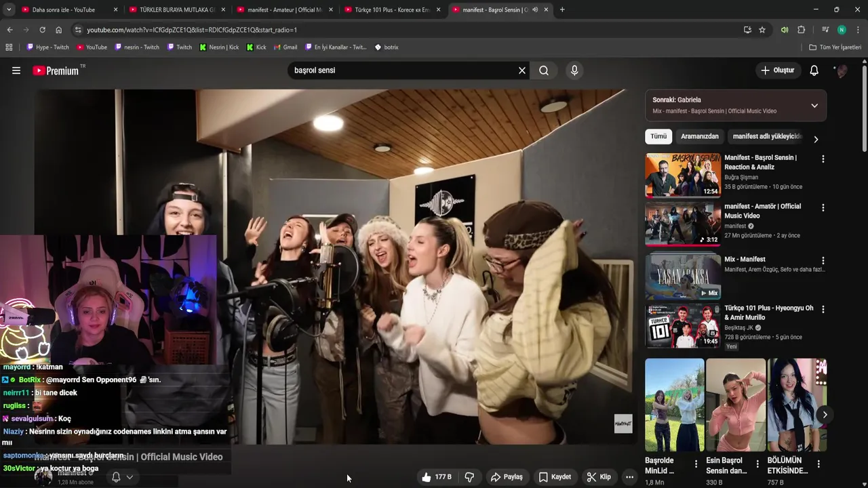This screenshot has width=868, height=488.
Task: Select the Aramanızdan filter chip
Action: pyautogui.click(x=700, y=136)
